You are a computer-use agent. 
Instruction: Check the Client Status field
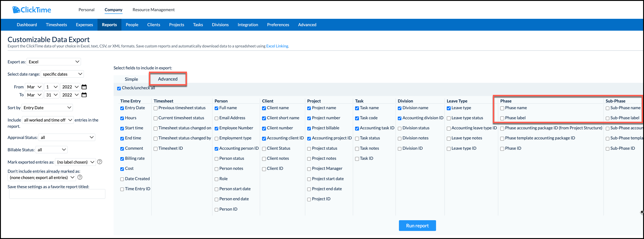pyautogui.click(x=264, y=149)
